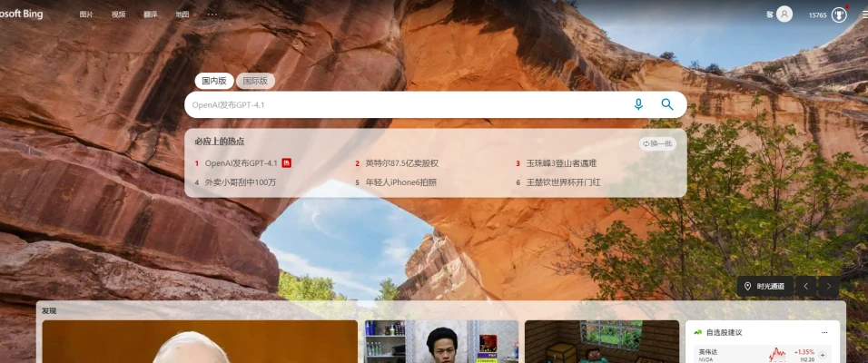The image size is (868, 363).
Task: Click red hot badge next to OpenAI发布GPT-4.1
Action: coord(286,162)
